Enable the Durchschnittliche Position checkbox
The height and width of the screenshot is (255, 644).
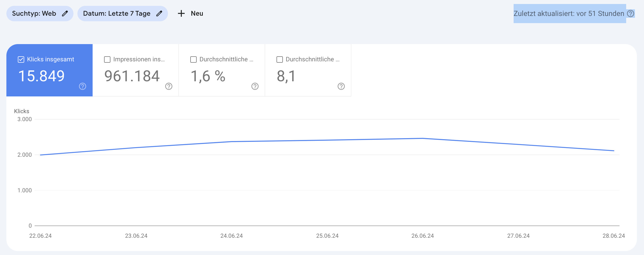279,59
